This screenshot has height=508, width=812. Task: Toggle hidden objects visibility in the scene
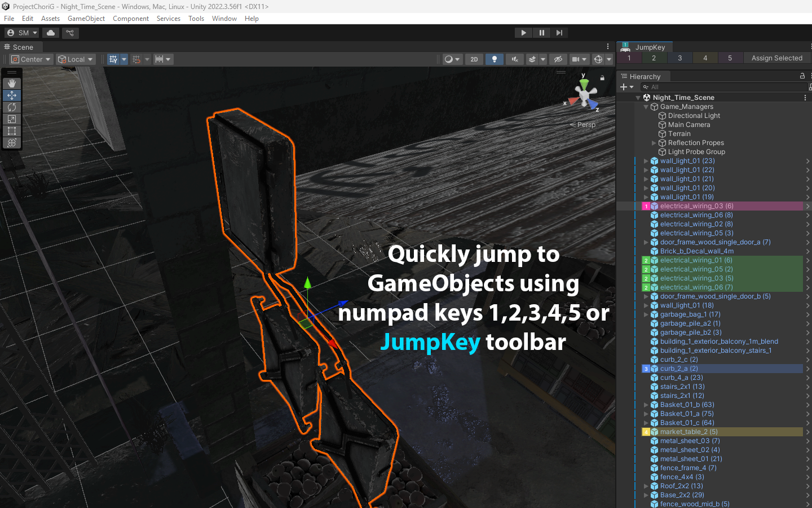(558, 59)
